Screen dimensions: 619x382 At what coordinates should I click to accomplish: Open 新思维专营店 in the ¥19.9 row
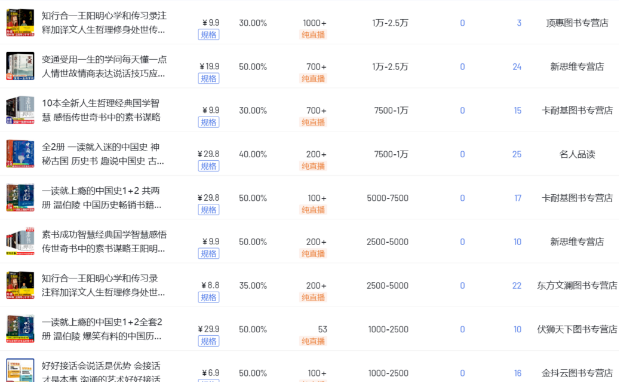[x=577, y=67]
